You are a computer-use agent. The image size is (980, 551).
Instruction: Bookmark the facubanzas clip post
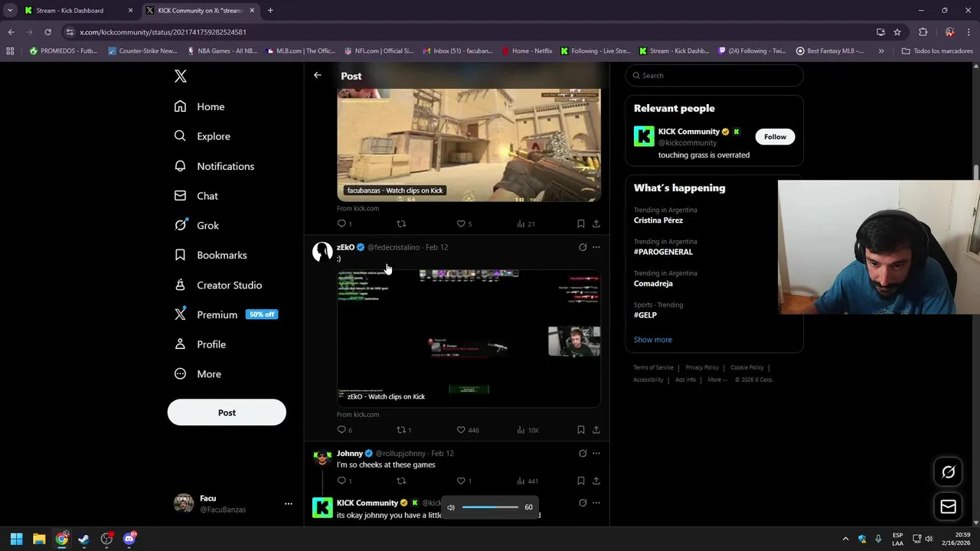point(581,223)
